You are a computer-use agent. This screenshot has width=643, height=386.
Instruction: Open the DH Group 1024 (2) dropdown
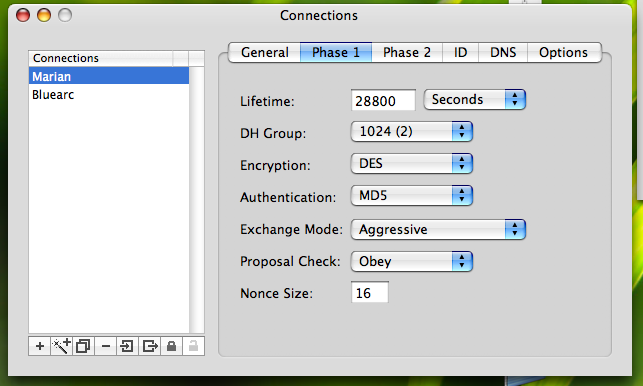tap(412, 132)
